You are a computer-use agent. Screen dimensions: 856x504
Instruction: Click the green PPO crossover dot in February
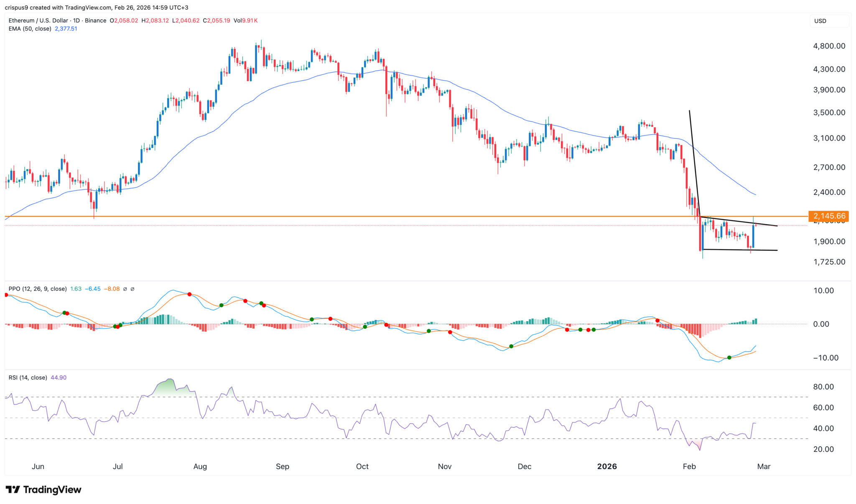[729, 357]
